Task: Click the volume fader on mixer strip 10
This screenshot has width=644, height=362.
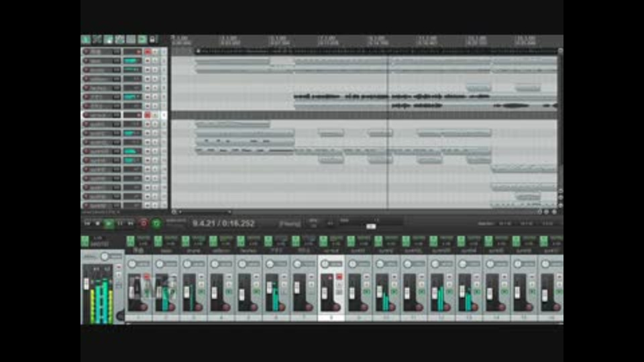Action: [380, 293]
